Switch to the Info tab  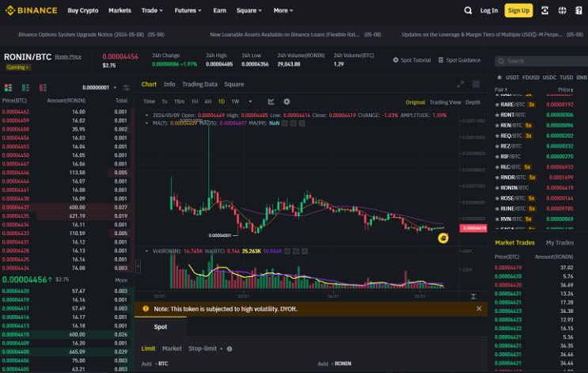[169, 85]
